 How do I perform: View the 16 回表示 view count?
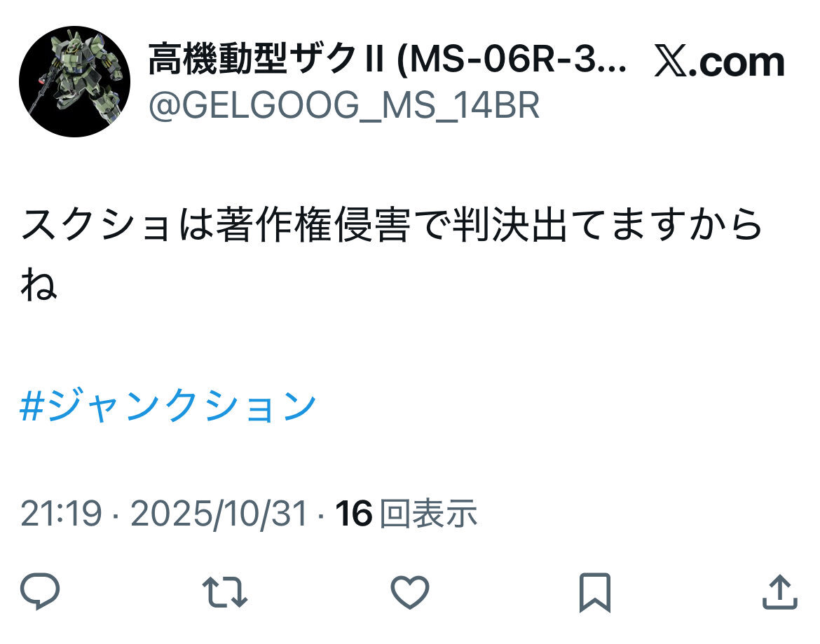(406, 514)
